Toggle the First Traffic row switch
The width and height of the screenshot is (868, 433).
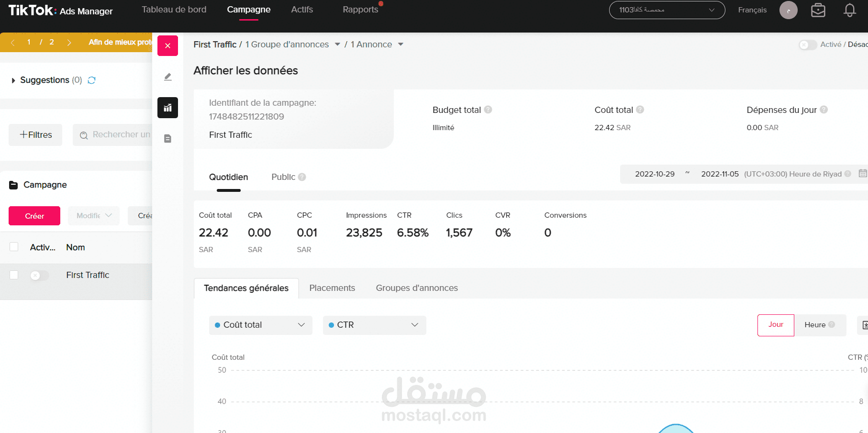pos(39,276)
